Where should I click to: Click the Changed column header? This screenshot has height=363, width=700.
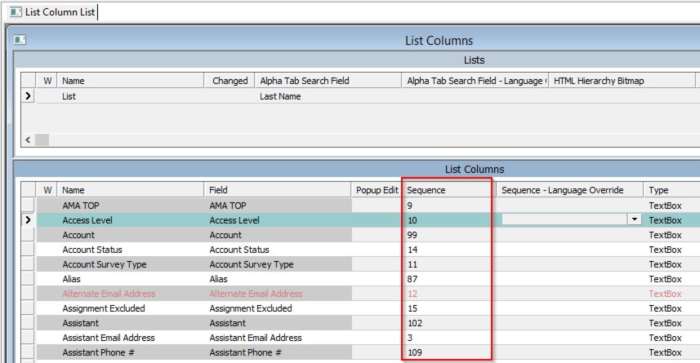229,81
